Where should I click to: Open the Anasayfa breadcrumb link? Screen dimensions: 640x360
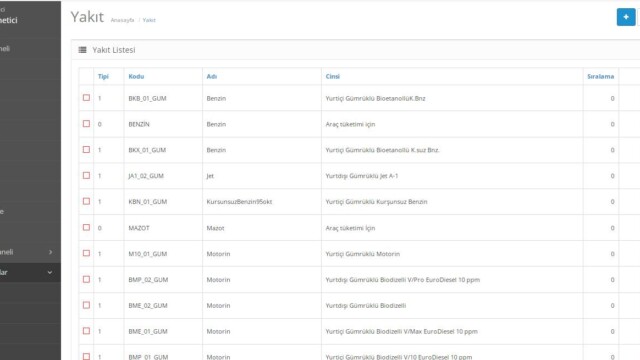[122, 20]
